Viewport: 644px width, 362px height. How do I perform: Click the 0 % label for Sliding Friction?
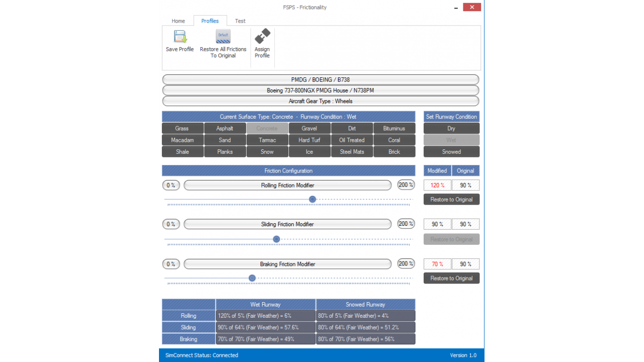coord(171,224)
